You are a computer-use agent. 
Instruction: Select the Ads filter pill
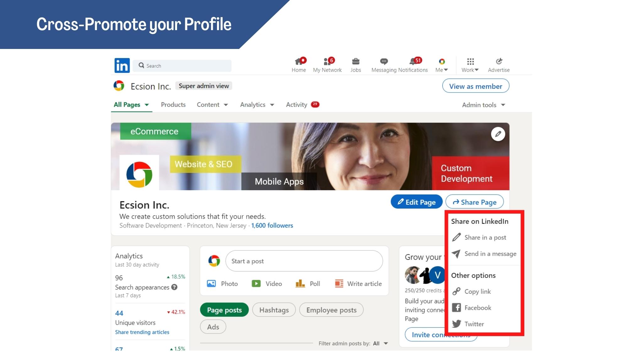coord(213,327)
